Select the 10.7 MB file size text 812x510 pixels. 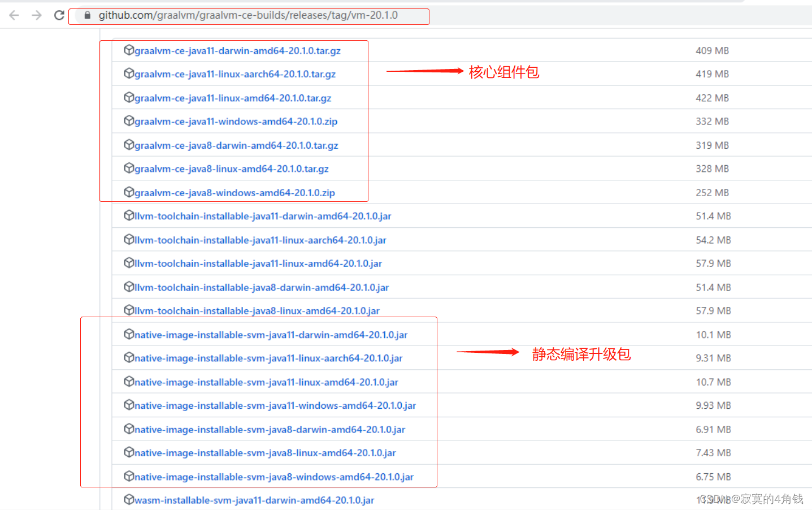[x=713, y=383]
